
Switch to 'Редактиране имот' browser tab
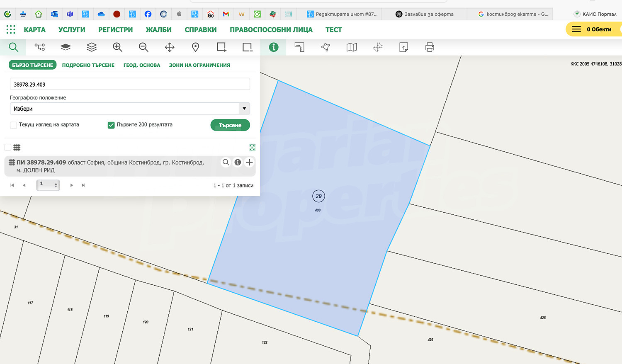click(x=342, y=14)
